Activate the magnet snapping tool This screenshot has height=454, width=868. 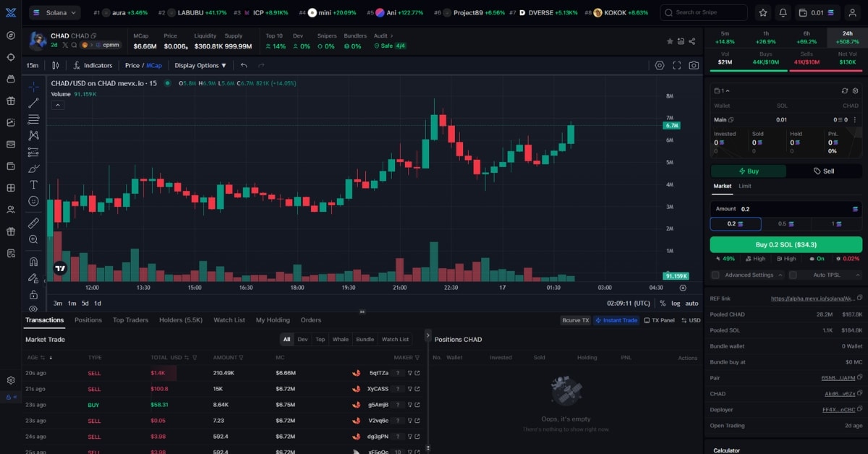tap(33, 262)
